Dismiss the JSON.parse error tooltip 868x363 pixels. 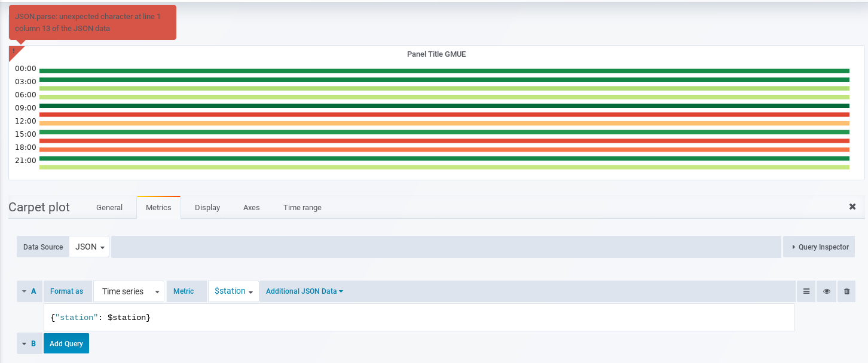(x=92, y=22)
